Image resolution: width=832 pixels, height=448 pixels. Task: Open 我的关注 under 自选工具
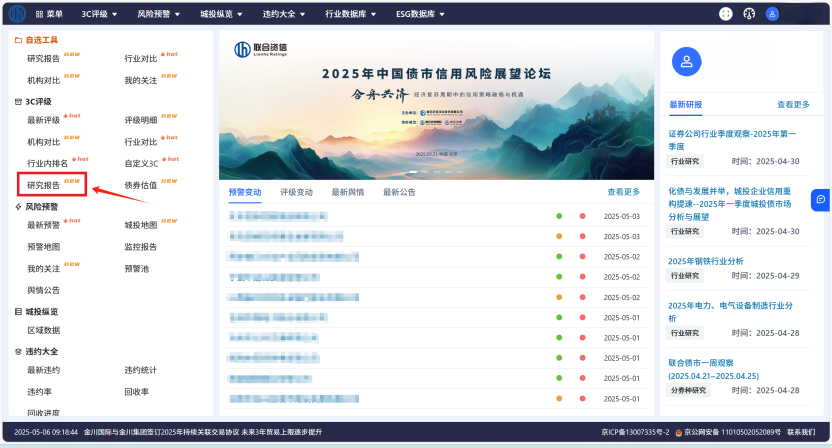pos(141,80)
